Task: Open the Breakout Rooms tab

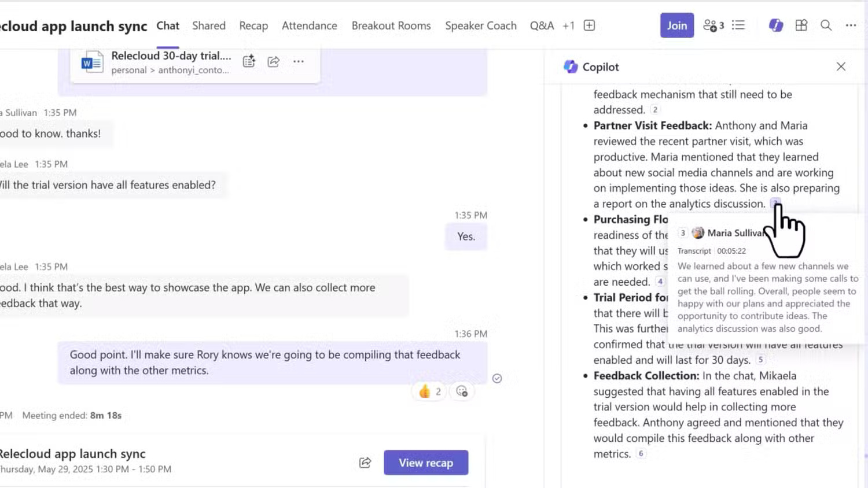Action: point(391,25)
